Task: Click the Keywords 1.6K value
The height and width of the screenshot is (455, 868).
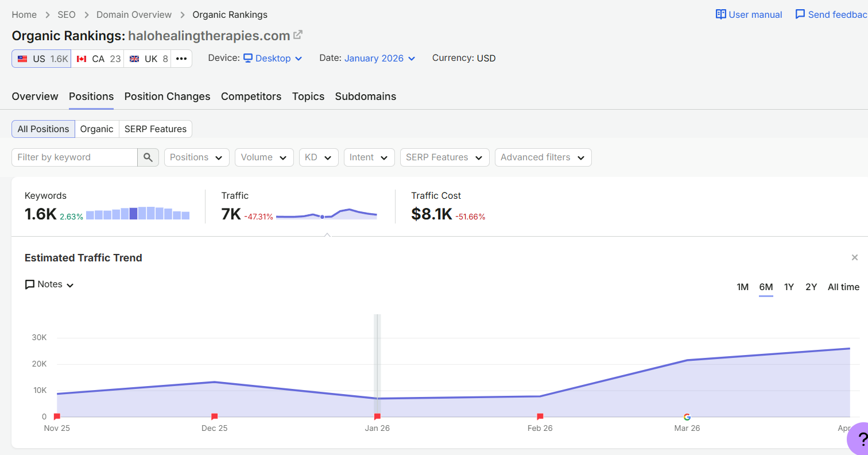Action: tap(40, 214)
